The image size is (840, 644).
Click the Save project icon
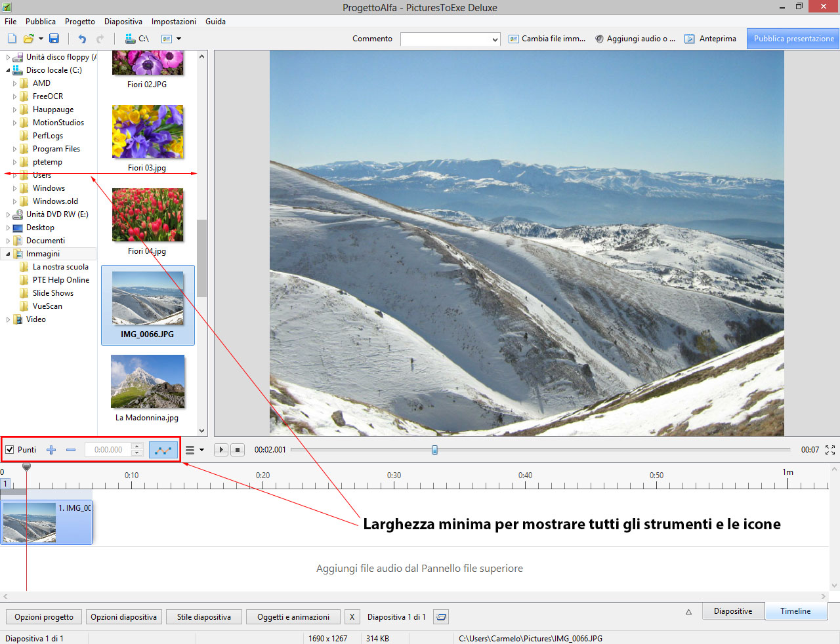[x=54, y=39]
